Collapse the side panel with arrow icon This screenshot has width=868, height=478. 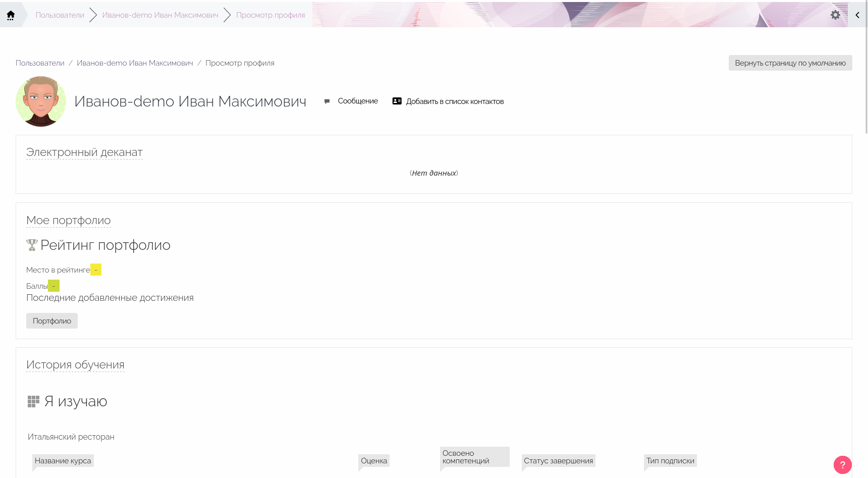coord(857,15)
